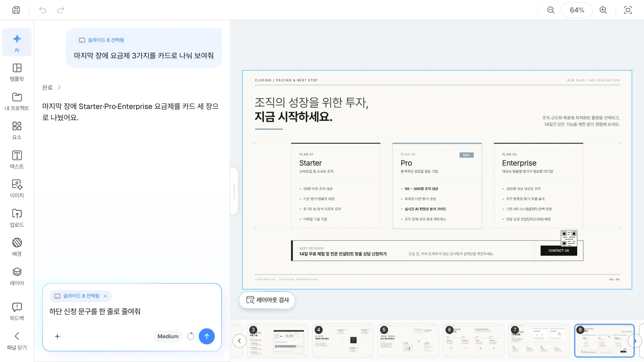Zoom out the canvas
644x362 pixels.
click(551, 10)
